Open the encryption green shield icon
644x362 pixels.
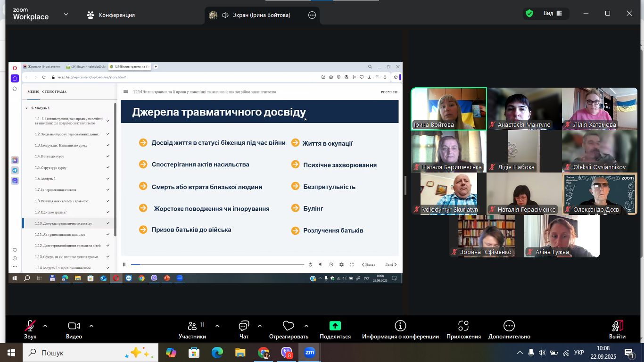pos(529,14)
